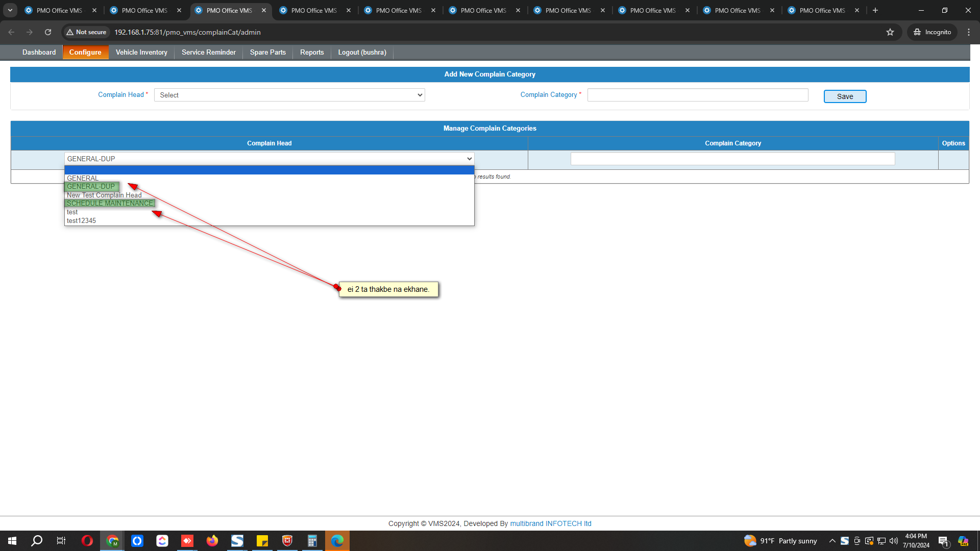Viewport: 980px width, 551px height.
Task: Click the volume speaker tray icon
Action: click(894, 541)
